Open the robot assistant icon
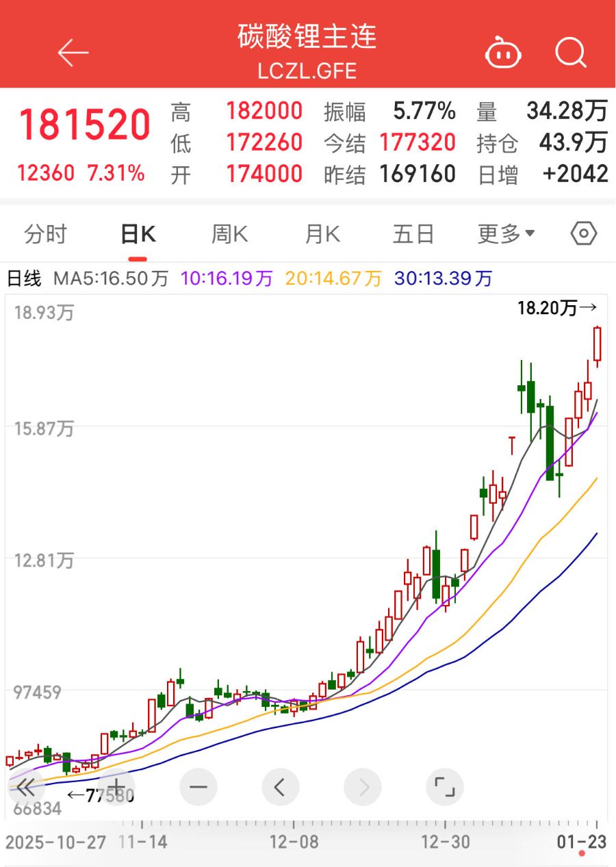616x867 pixels. 503,53
